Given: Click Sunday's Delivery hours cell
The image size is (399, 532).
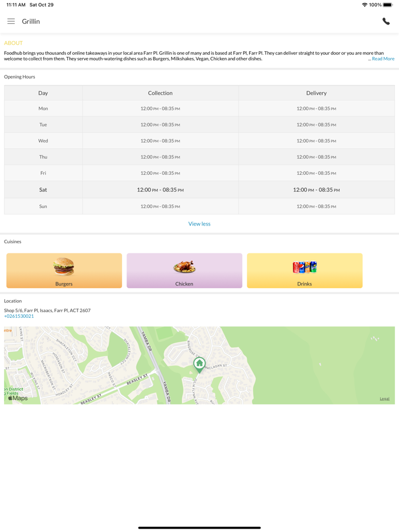Looking at the screenshot, I should tap(316, 206).
